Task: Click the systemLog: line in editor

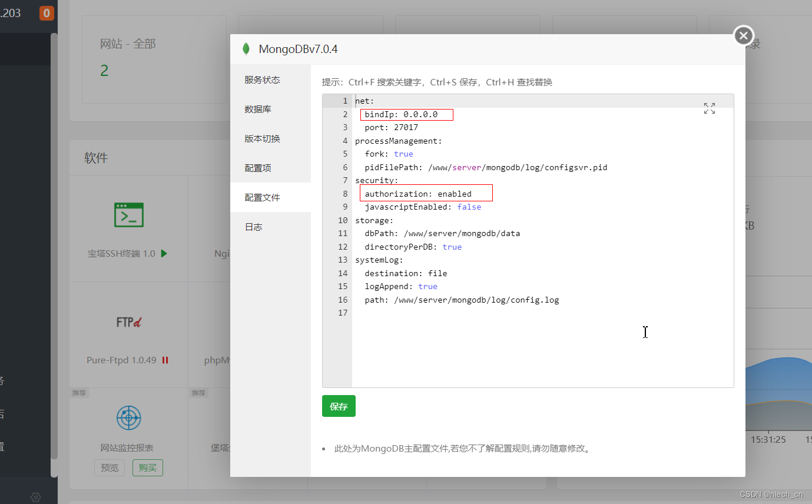Action: click(379, 260)
